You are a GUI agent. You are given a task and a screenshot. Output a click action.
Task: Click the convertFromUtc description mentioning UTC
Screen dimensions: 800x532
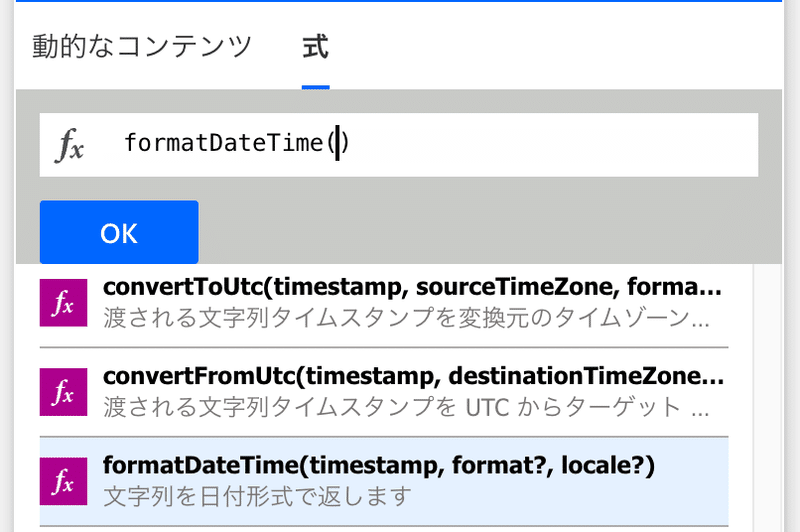point(406,407)
